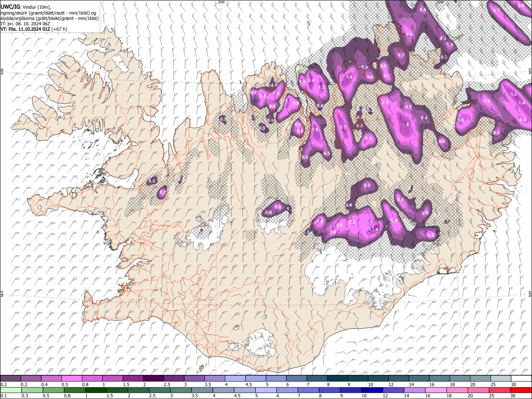Image resolution: width=532 pixels, height=399 pixels.
Task: Click the 'UWC/IG: Vindur (10m),' title line
Action: (x=26, y=7)
